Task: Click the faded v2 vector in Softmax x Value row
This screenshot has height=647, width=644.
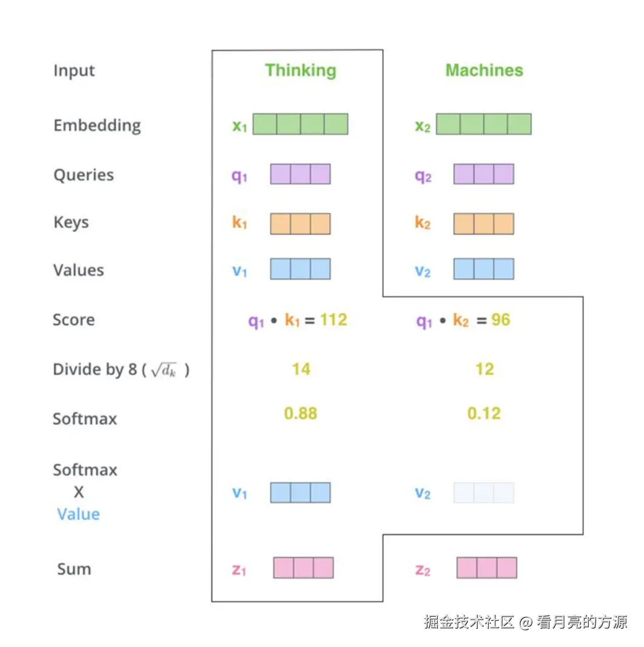Action: (x=484, y=492)
